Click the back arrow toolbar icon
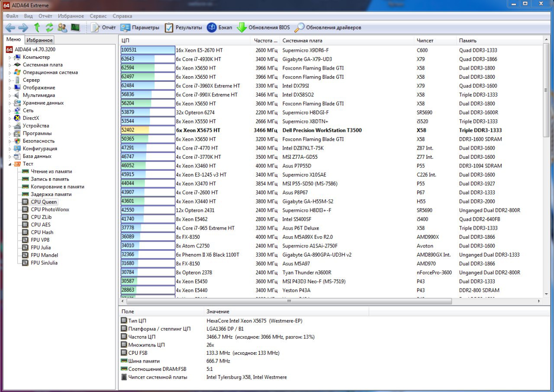Viewport: 554px width, 392px height. [10, 28]
